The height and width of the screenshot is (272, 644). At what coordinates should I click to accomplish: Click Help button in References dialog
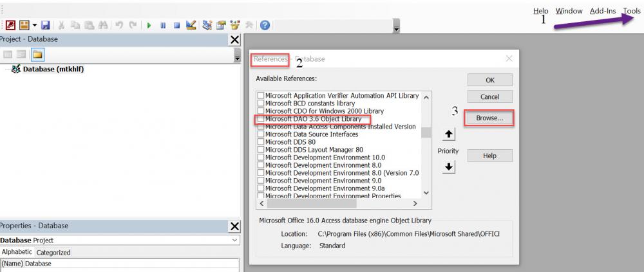point(490,156)
